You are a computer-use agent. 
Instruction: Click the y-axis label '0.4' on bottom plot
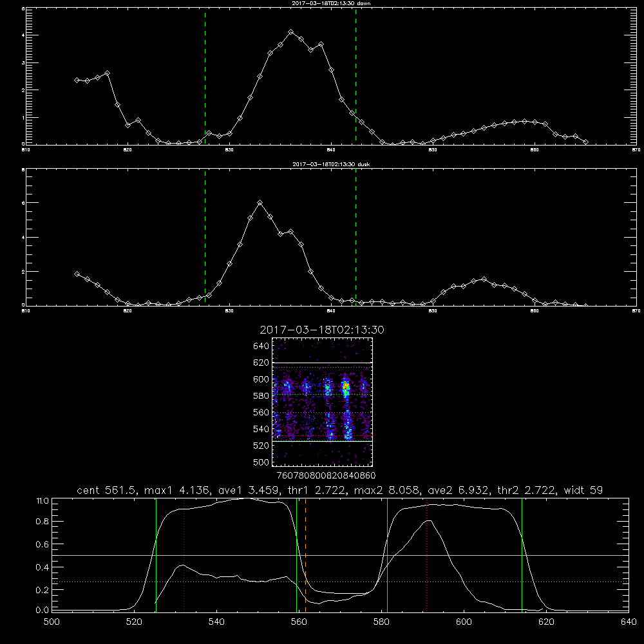coord(43,567)
